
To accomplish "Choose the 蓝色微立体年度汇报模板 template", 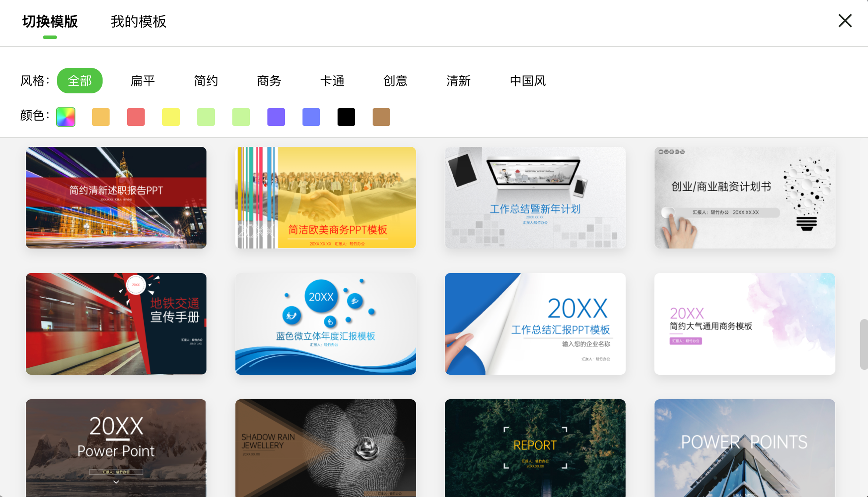I will (325, 324).
